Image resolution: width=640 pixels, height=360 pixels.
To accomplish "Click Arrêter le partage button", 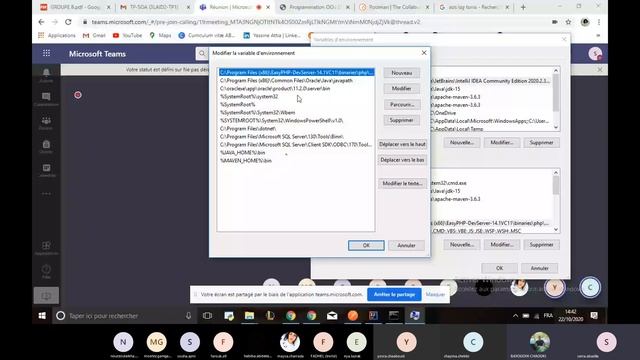I will pyautogui.click(x=394, y=294).
